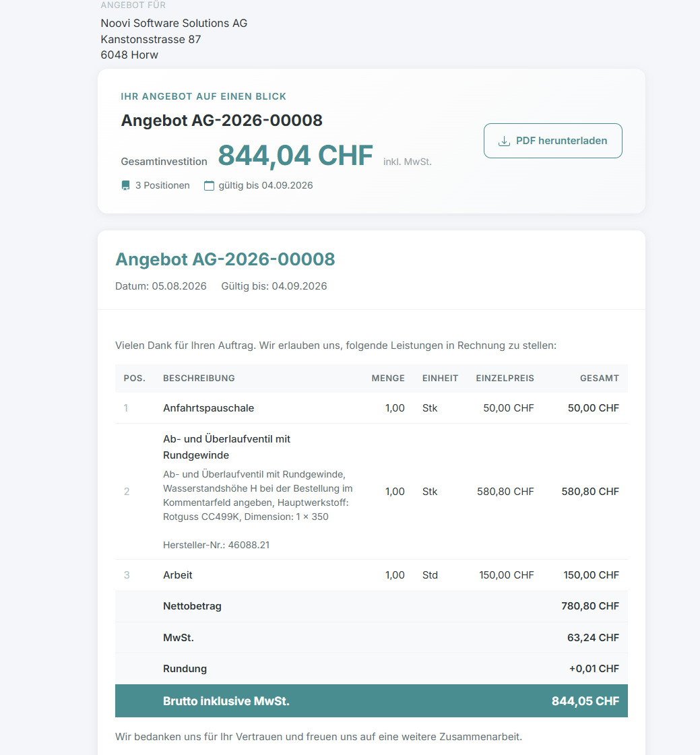This screenshot has width=700, height=755.
Task: Click the positions receipt icon
Action: point(126,185)
